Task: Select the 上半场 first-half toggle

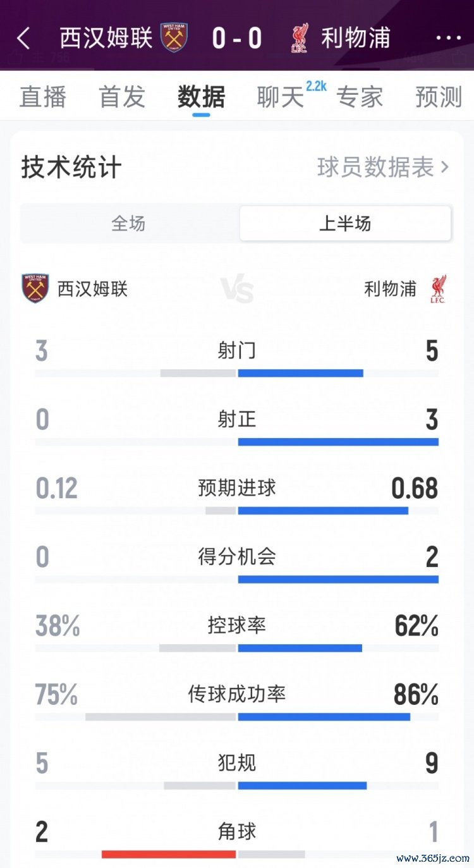Action: tap(345, 224)
